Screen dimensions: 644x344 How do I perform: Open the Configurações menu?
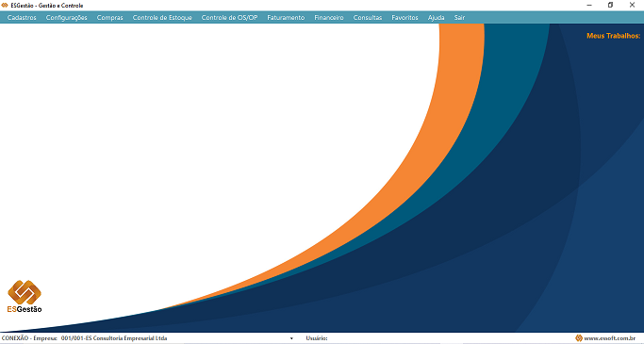(67, 18)
